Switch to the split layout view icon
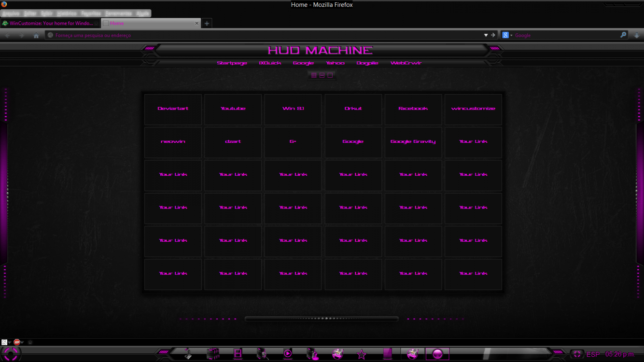This screenshot has width=644, height=362. 322,75
